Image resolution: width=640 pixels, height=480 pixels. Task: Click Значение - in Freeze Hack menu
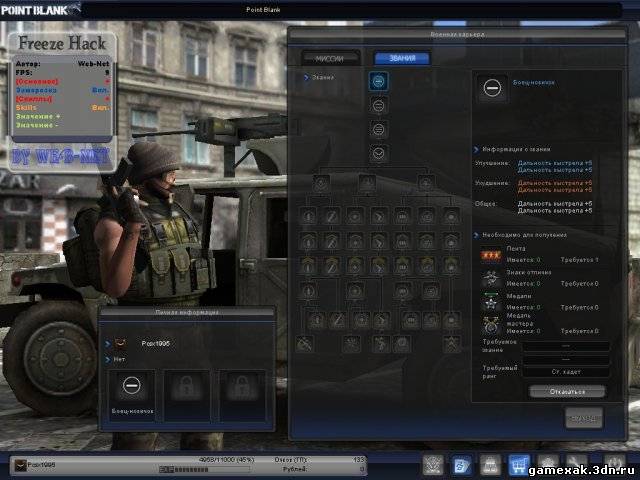click(x=37, y=125)
